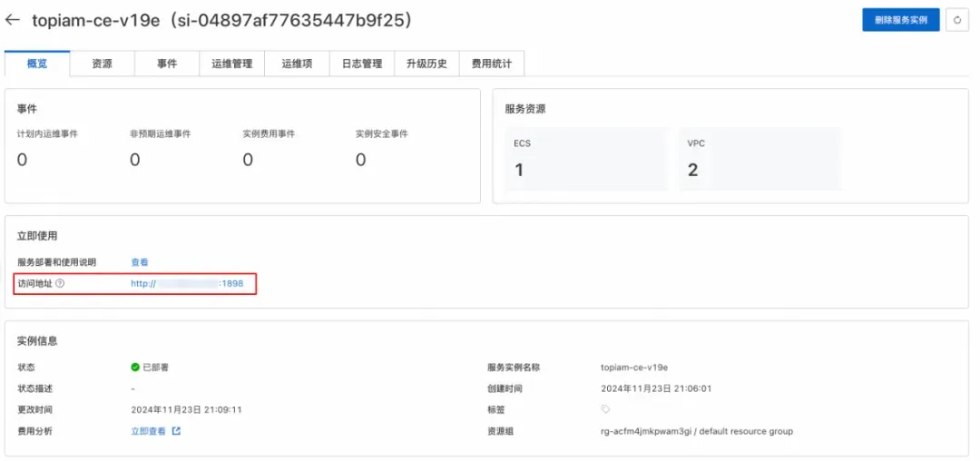Click the 删除服务实例 button
The image size is (980, 461).
click(x=901, y=20)
